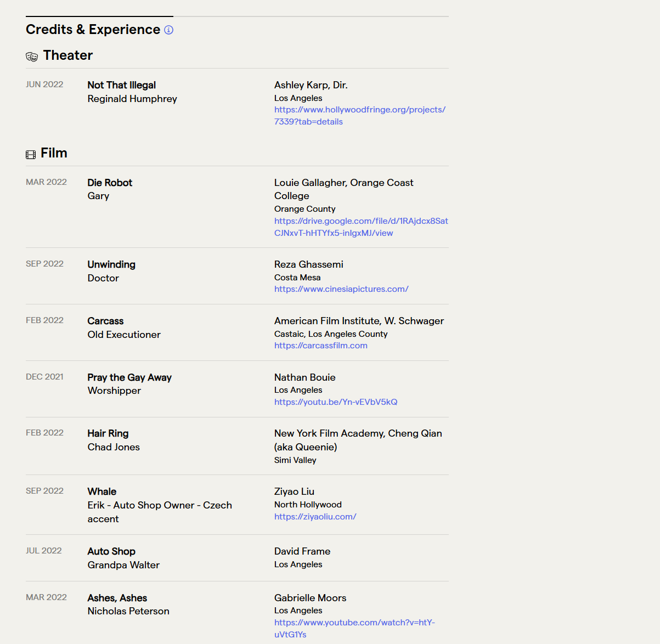Click the film strip icon
The image size is (660, 644).
coord(31,155)
